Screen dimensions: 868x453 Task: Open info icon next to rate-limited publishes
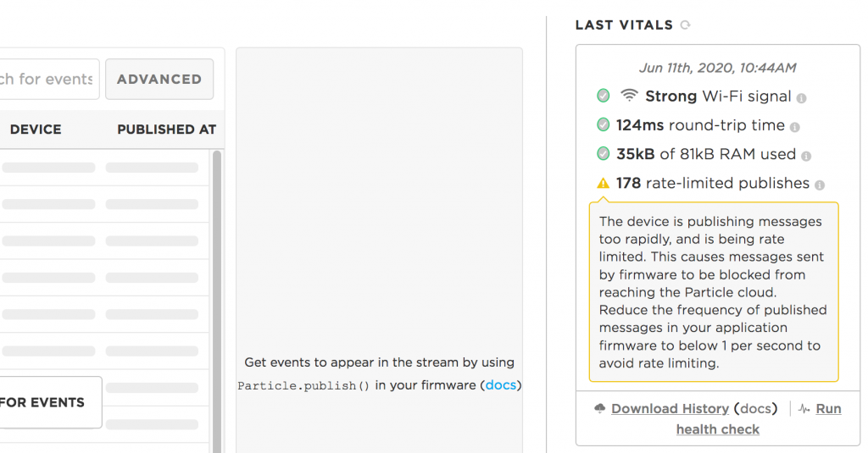[820, 185]
